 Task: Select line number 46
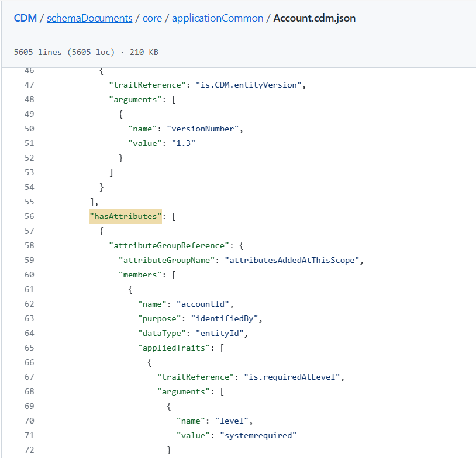pos(29,70)
